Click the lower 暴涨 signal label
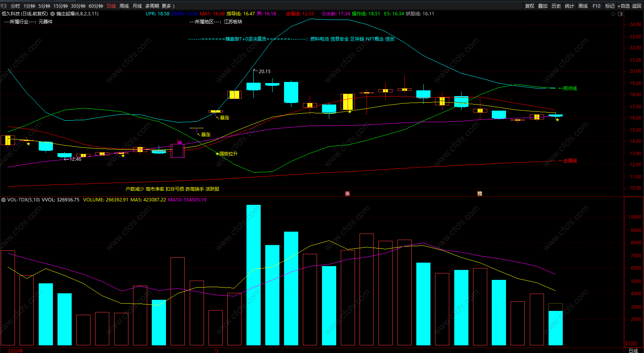 coord(206,135)
